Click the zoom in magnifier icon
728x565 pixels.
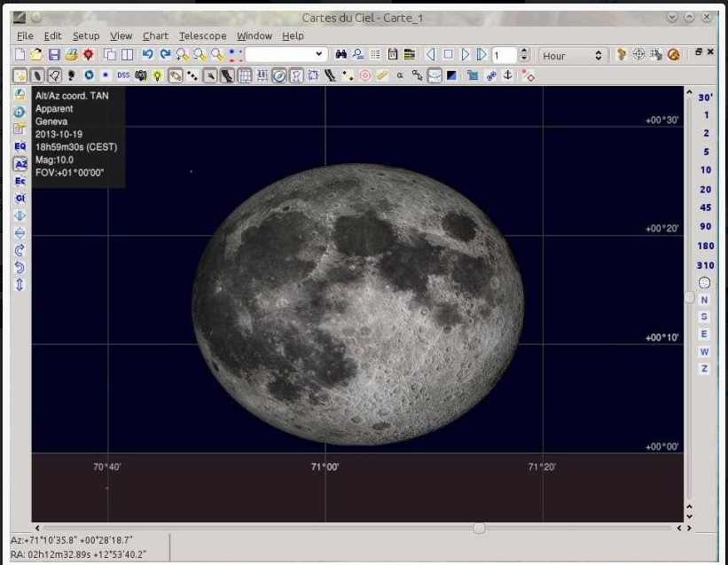pyautogui.click(x=182, y=54)
